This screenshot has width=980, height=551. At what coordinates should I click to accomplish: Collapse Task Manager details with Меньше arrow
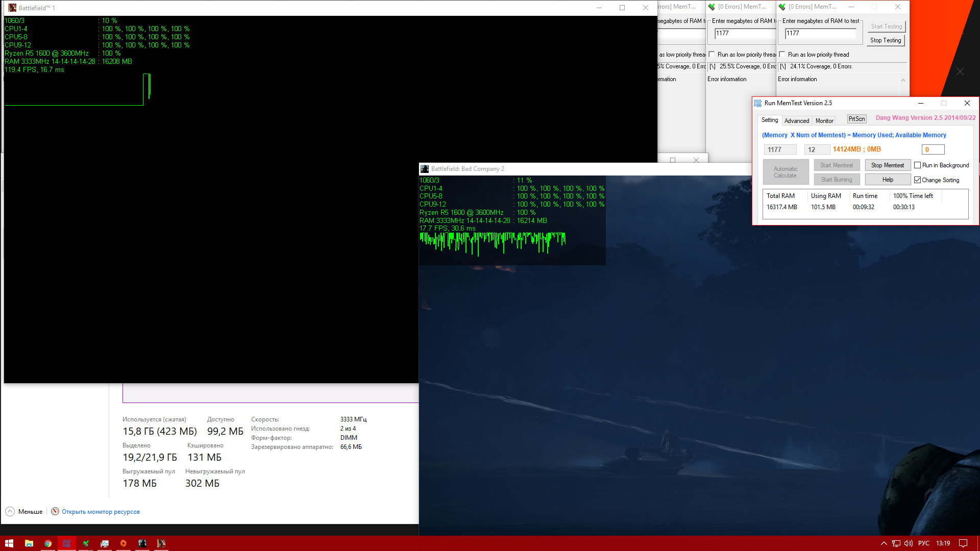coord(10,511)
